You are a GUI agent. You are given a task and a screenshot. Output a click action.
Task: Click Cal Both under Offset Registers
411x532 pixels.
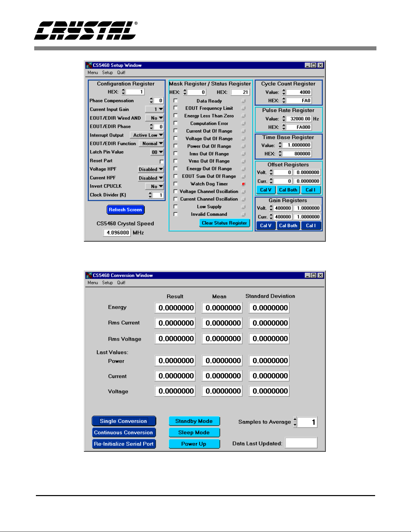tap(288, 190)
